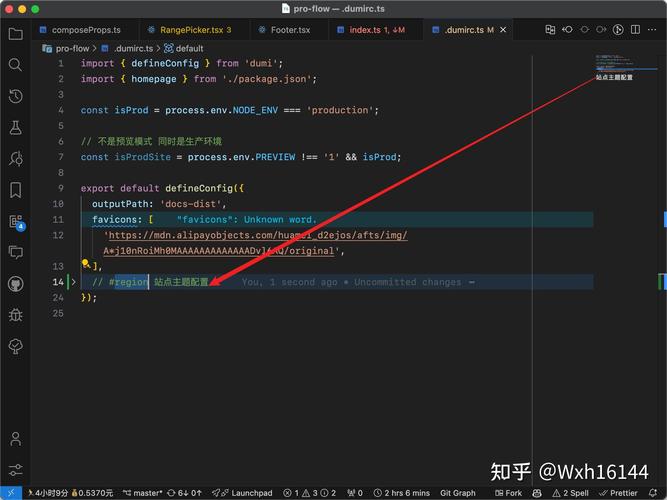Click Open Changes icon in editor toolbar
667x500 pixels.
pos(550,30)
